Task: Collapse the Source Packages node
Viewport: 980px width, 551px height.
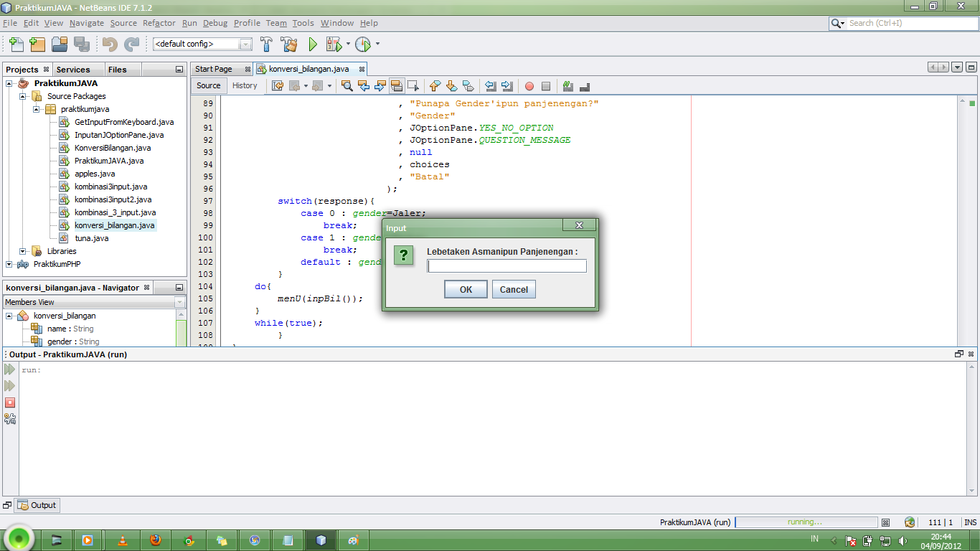Action: (23, 96)
